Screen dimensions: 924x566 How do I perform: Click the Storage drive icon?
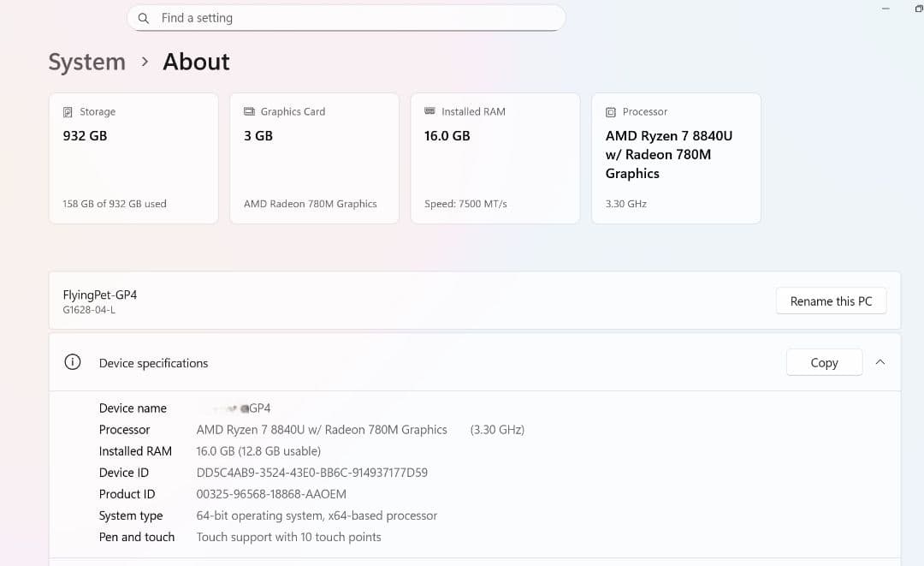68,112
